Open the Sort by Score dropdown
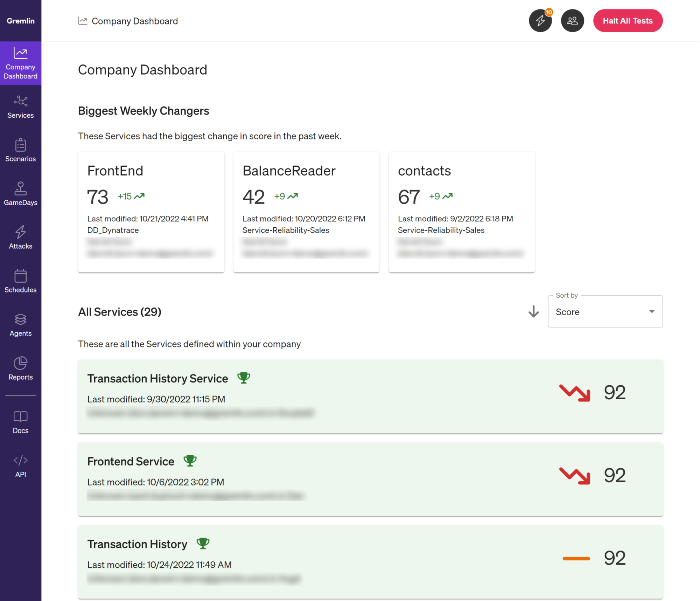Screen dimensions: 700x601 coord(605,312)
